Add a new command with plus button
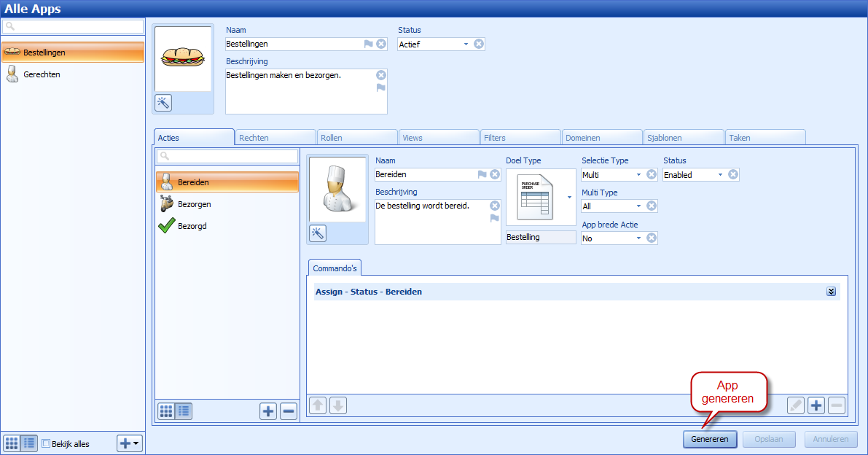The width and height of the screenshot is (868, 455). coord(816,405)
